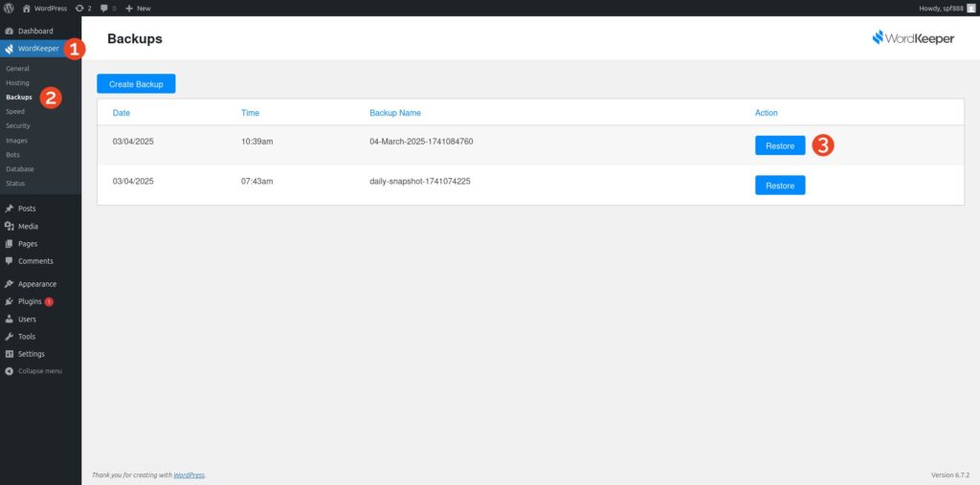Restore the daily-snapshot-1741074225 backup
The image size is (980, 485).
[x=780, y=186]
